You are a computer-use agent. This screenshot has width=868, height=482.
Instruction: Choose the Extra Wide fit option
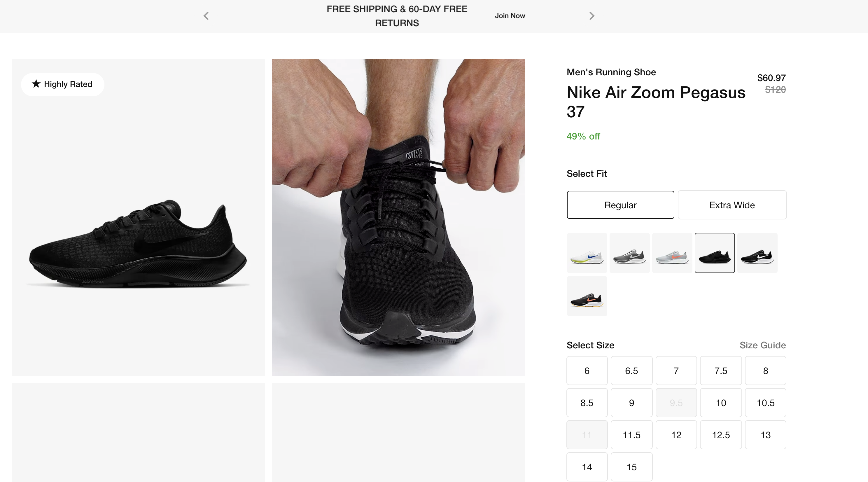(x=732, y=205)
